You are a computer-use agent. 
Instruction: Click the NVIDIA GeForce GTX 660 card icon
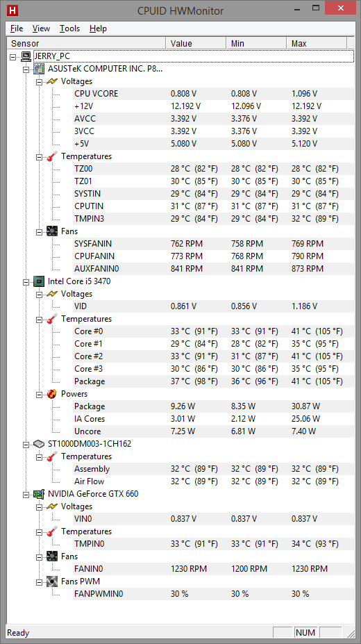[40, 494]
